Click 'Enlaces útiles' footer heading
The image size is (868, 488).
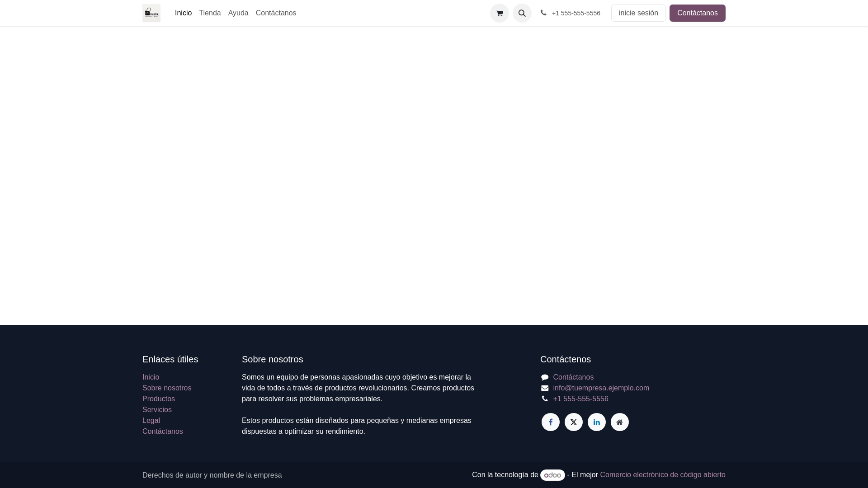[x=170, y=359]
